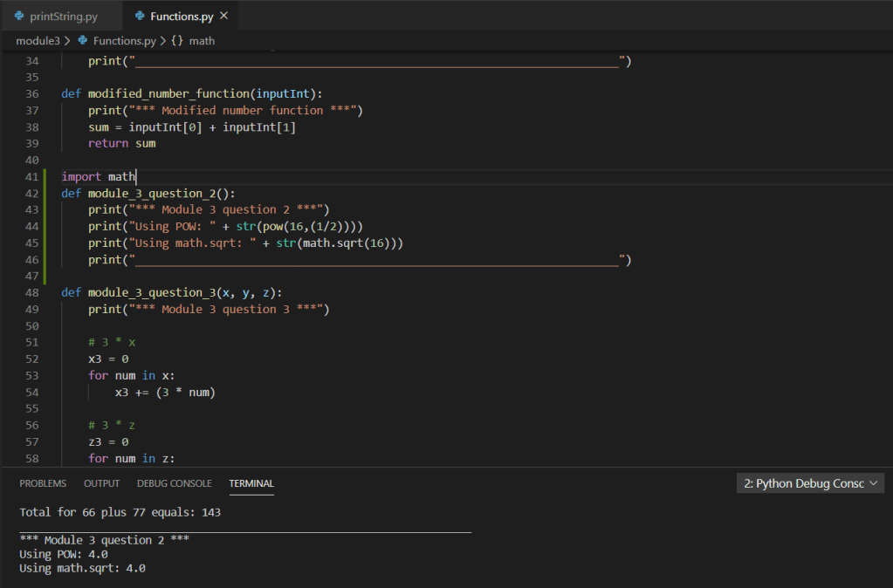
Task: Open the Python Debug Console terminal dropdown
Action: coord(811,483)
